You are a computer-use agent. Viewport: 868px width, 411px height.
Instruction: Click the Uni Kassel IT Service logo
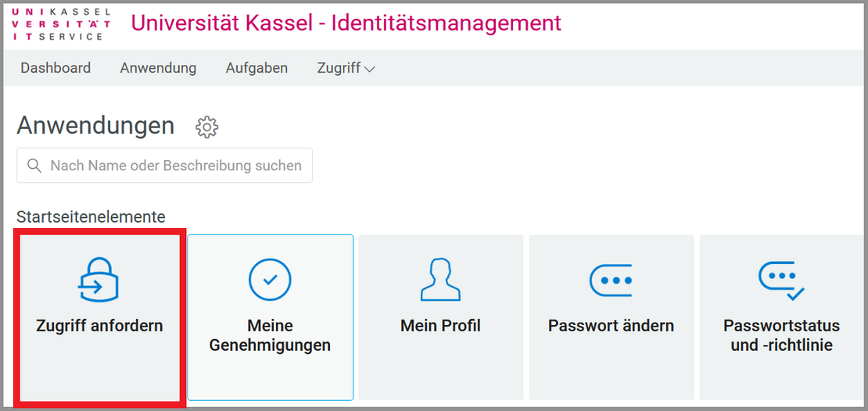(x=61, y=24)
